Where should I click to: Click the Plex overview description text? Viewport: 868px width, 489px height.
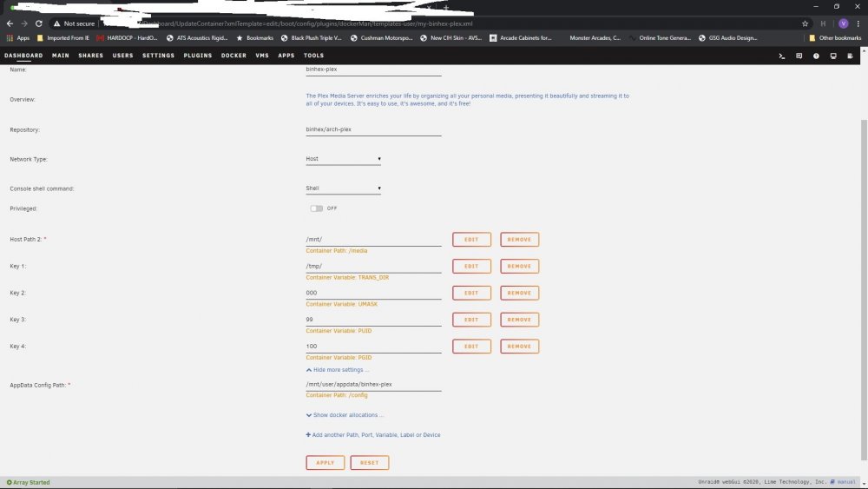pyautogui.click(x=468, y=100)
